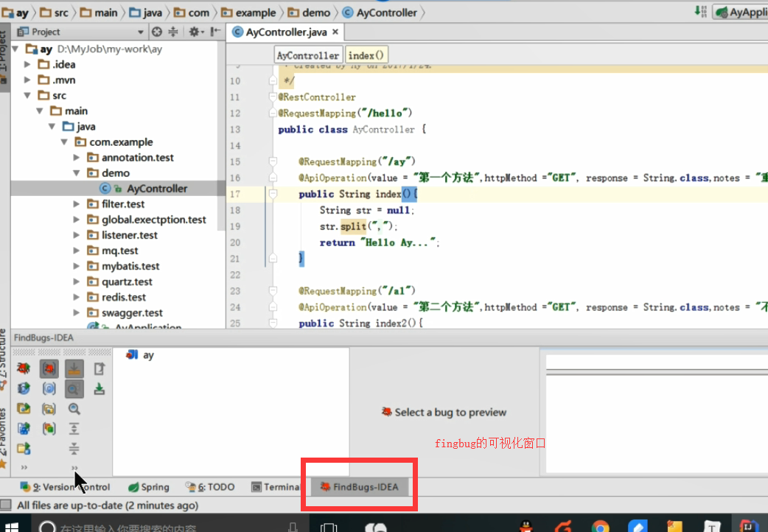The image size is (768, 532).
Task: Click 'AyController' in top navigation bar
Action: 380,13
